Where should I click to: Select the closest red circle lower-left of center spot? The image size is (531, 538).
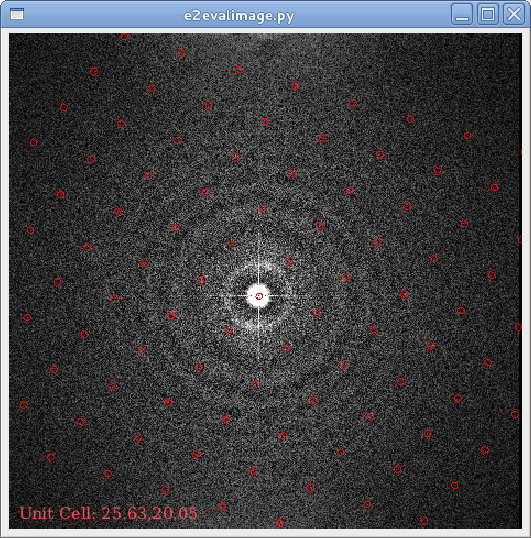pos(229,331)
